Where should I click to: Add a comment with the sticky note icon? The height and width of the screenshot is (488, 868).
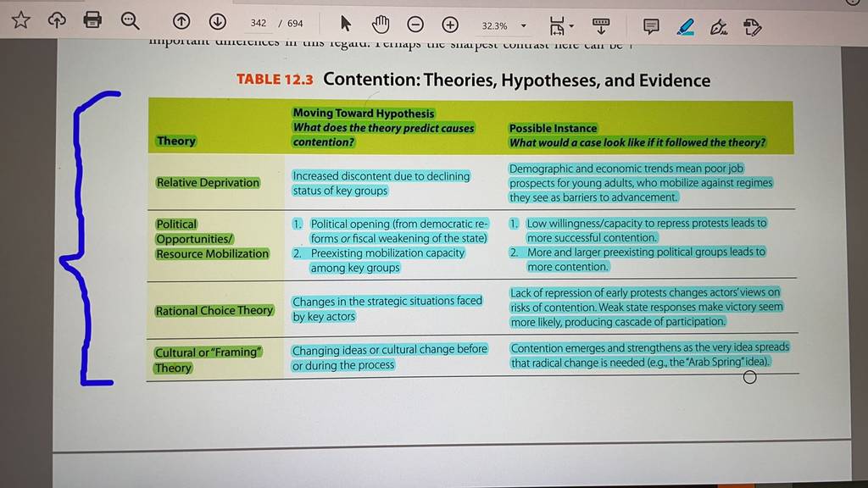pyautogui.click(x=651, y=26)
